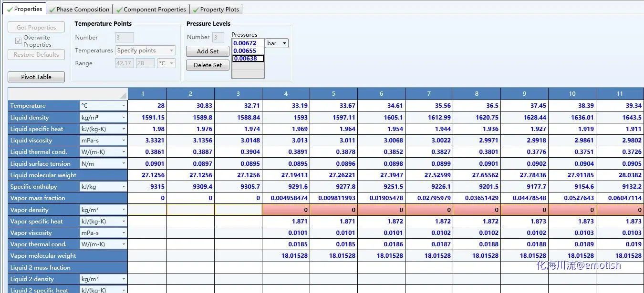Select liquid density cell 1591.15
Screen dimensions: 644x293
click(147, 117)
